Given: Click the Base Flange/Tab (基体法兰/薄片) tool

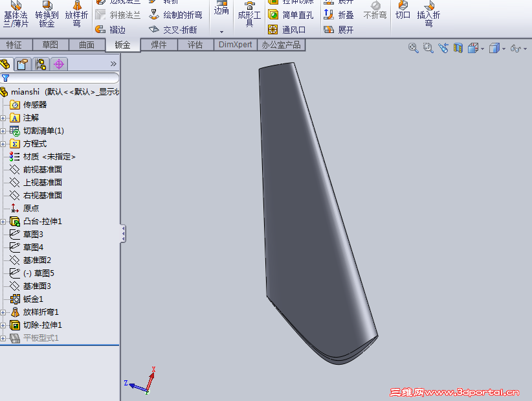Looking at the screenshot, I should [x=16, y=14].
